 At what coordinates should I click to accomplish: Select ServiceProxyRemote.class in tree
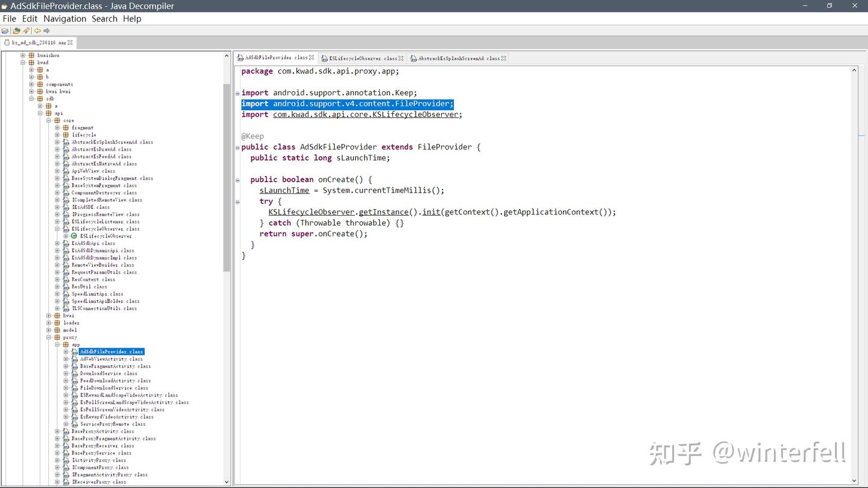[x=113, y=424]
